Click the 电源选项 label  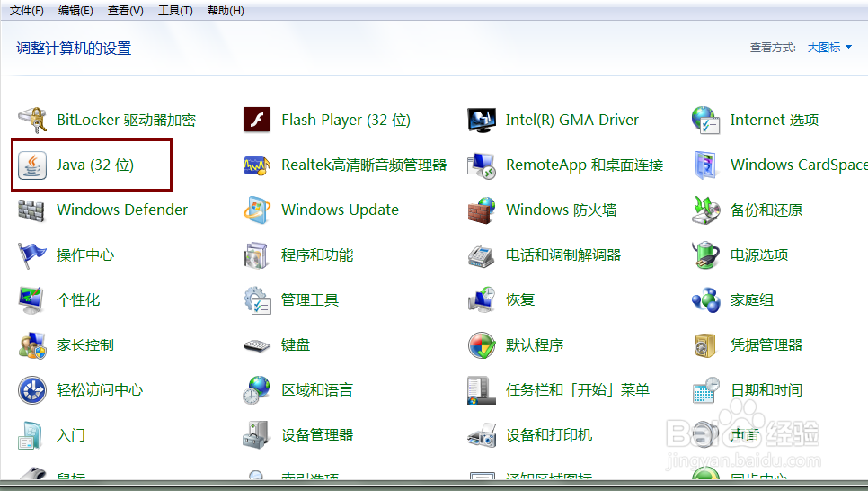pos(759,254)
